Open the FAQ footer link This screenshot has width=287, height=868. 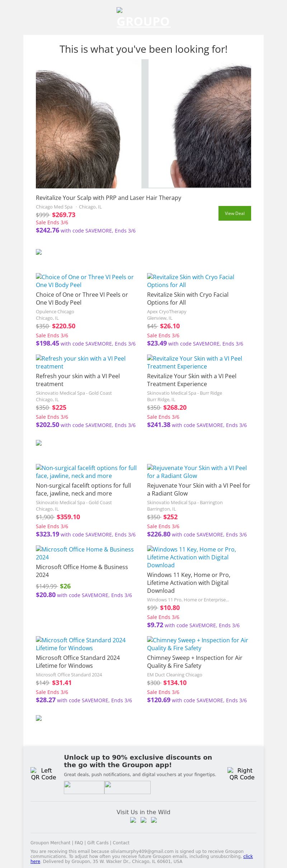79,843
